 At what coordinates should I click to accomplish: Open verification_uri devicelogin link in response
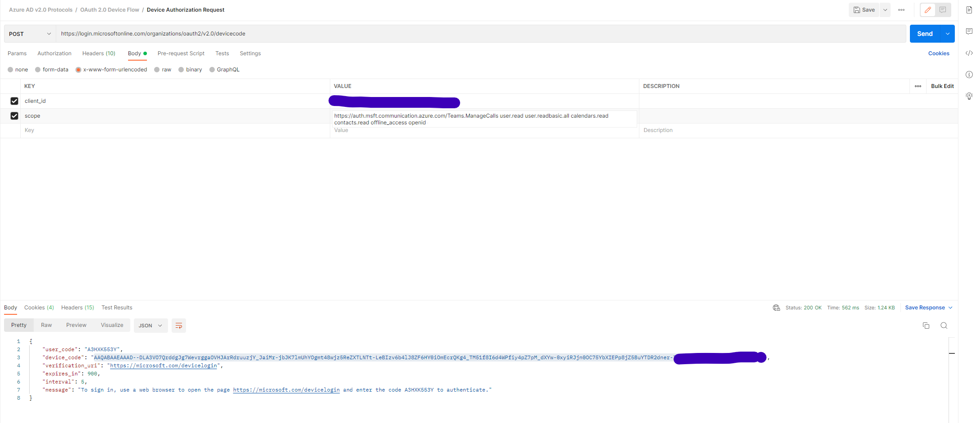point(164,366)
